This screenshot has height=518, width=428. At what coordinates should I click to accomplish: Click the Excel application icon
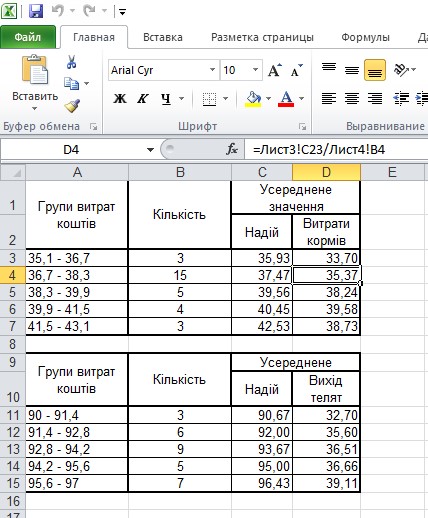click(9, 11)
